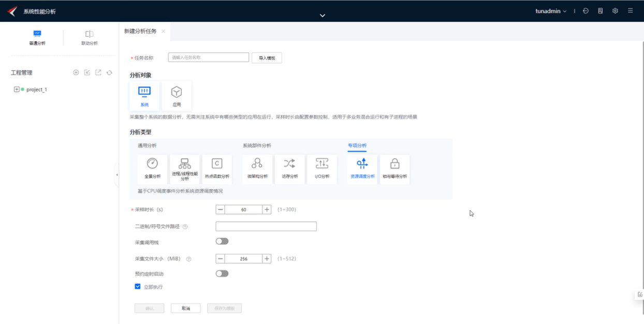Open the tunadmin user dropdown
The image size is (644, 324).
tap(551, 11)
